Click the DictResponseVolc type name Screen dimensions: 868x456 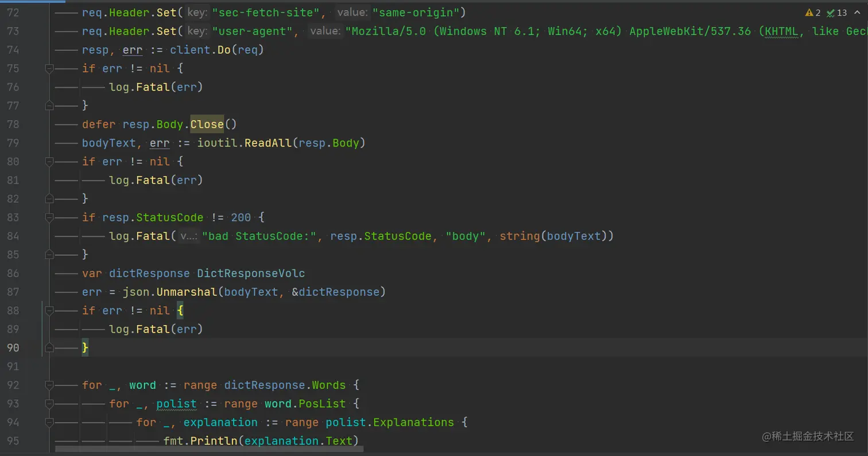tap(251, 273)
